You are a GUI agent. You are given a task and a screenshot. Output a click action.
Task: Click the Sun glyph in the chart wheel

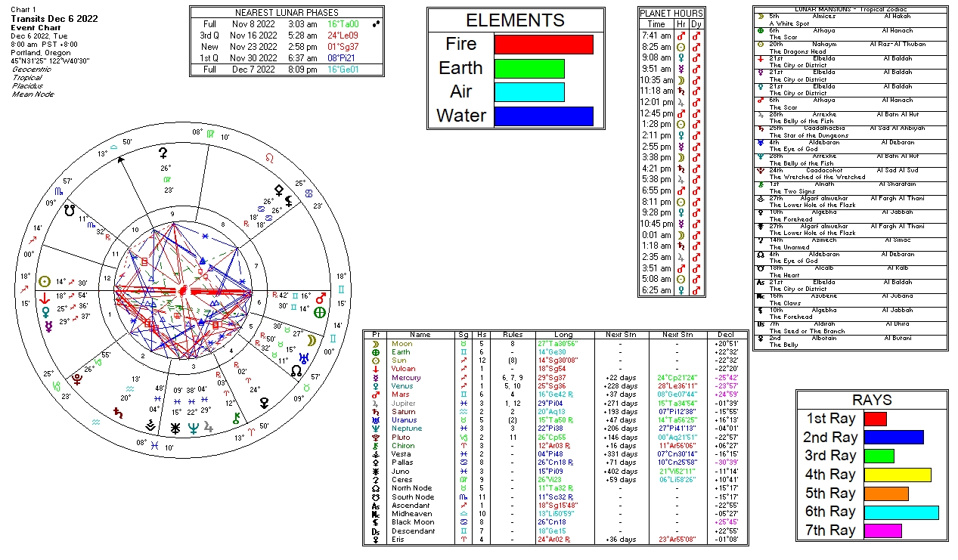(45, 281)
